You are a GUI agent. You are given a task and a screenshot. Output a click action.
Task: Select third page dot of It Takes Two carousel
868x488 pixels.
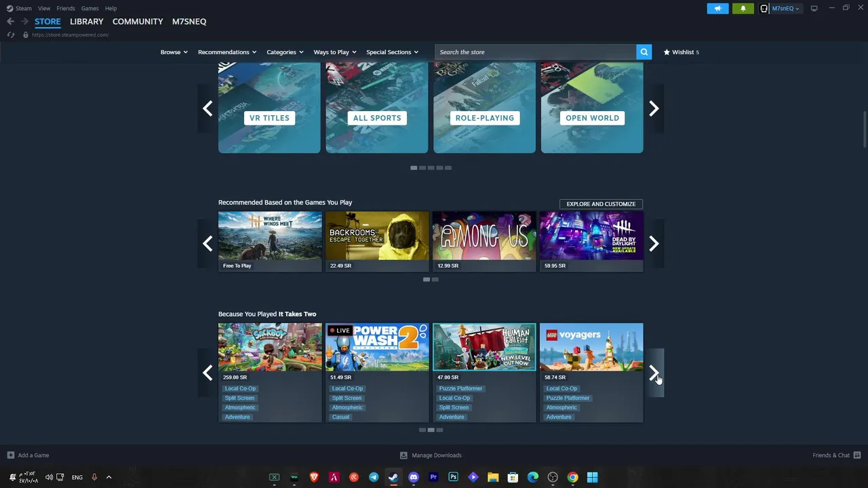pyautogui.click(x=439, y=430)
